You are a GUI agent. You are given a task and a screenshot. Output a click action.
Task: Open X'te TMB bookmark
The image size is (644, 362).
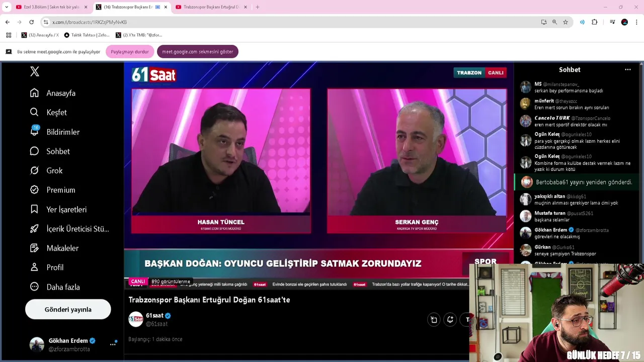[x=139, y=35]
